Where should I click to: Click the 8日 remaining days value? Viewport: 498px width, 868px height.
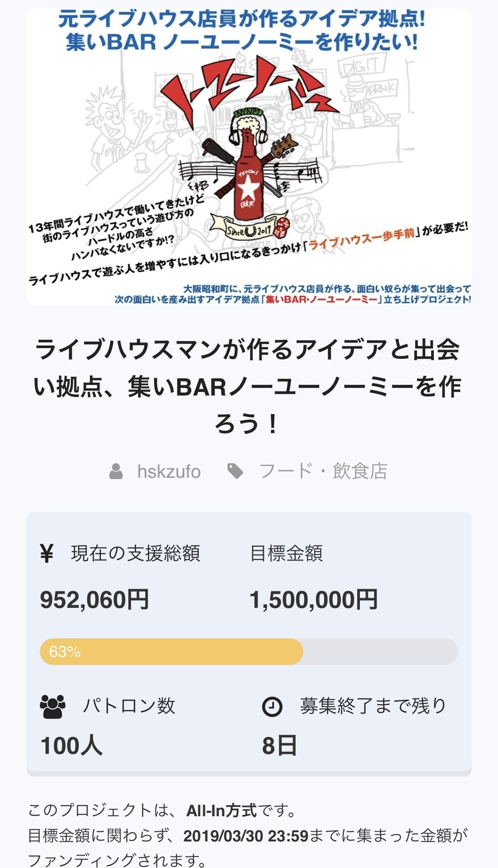pos(279,746)
